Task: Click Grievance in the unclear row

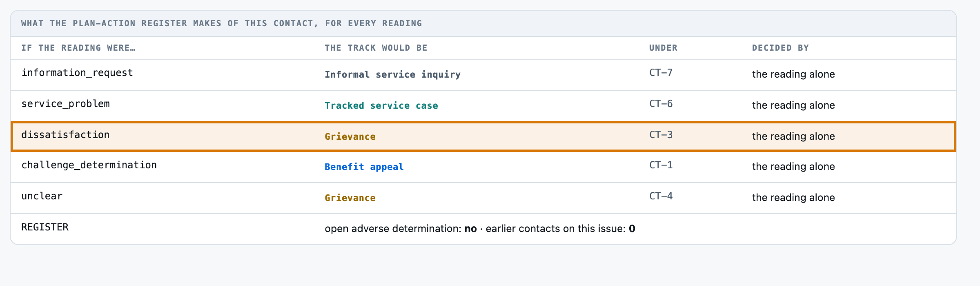Action: 350,198
